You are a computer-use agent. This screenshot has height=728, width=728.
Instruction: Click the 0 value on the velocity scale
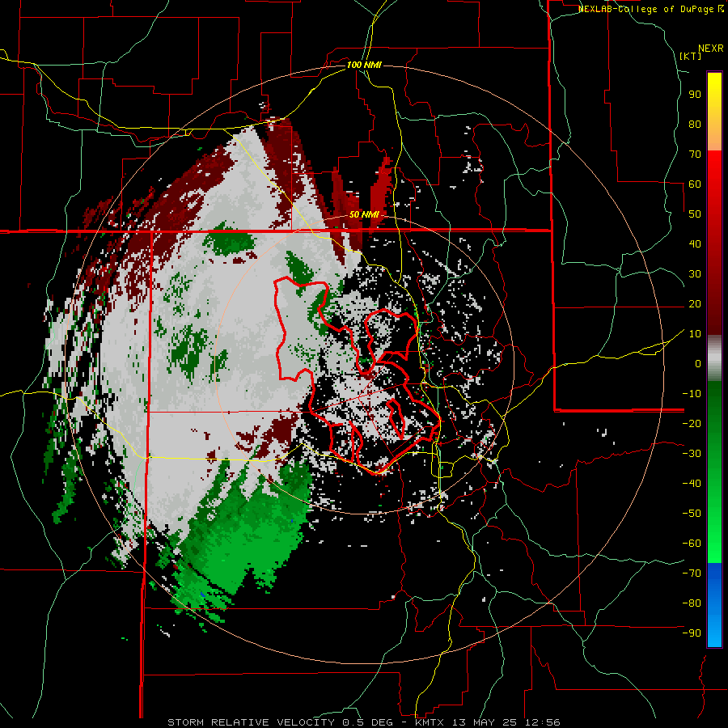(x=698, y=363)
